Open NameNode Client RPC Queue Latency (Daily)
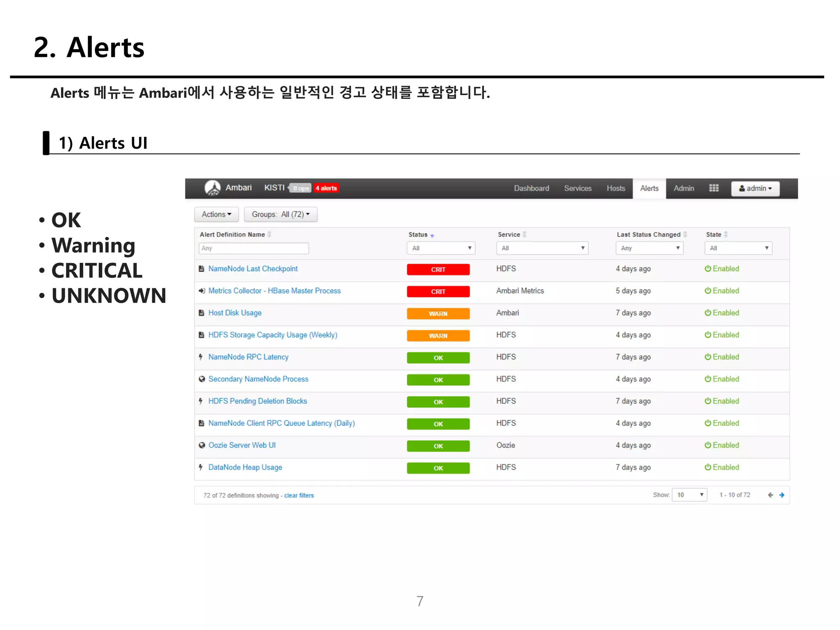The width and height of the screenshot is (840, 630). pos(282,423)
